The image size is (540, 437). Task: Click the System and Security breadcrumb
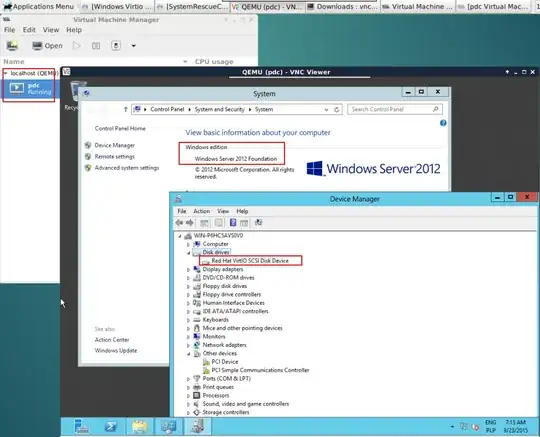click(219, 109)
